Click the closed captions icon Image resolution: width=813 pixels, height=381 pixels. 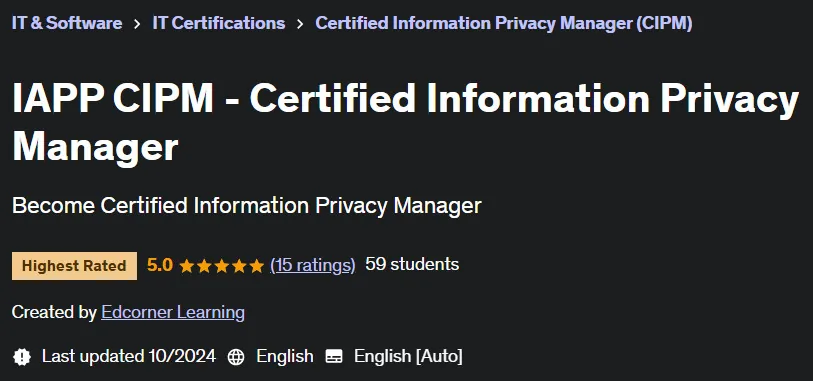pyautogui.click(x=334, y=357)
